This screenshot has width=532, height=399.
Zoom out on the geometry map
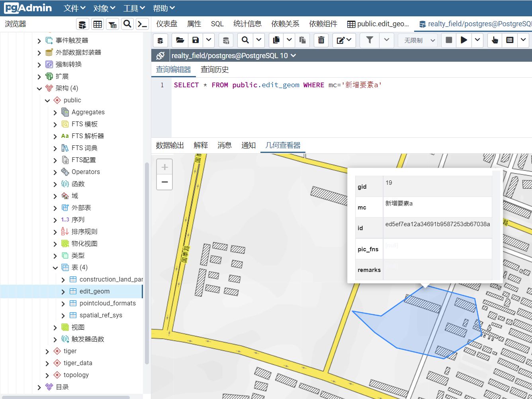164,182
